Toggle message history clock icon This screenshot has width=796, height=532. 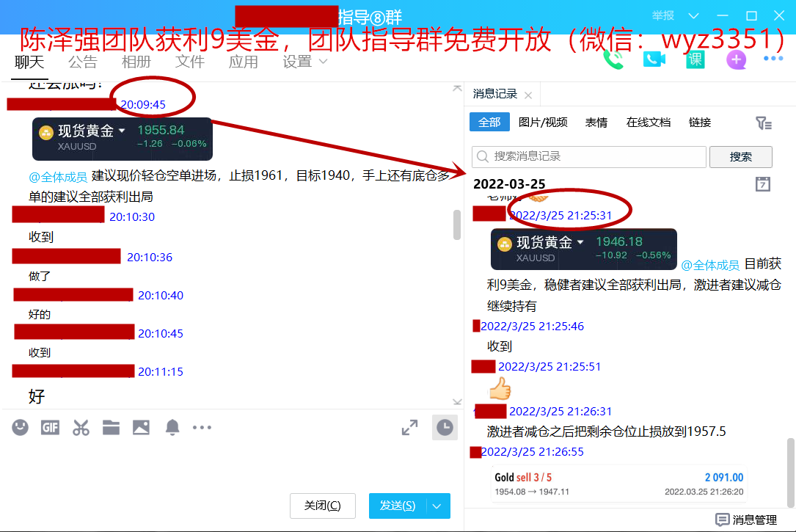coord(445,427)
